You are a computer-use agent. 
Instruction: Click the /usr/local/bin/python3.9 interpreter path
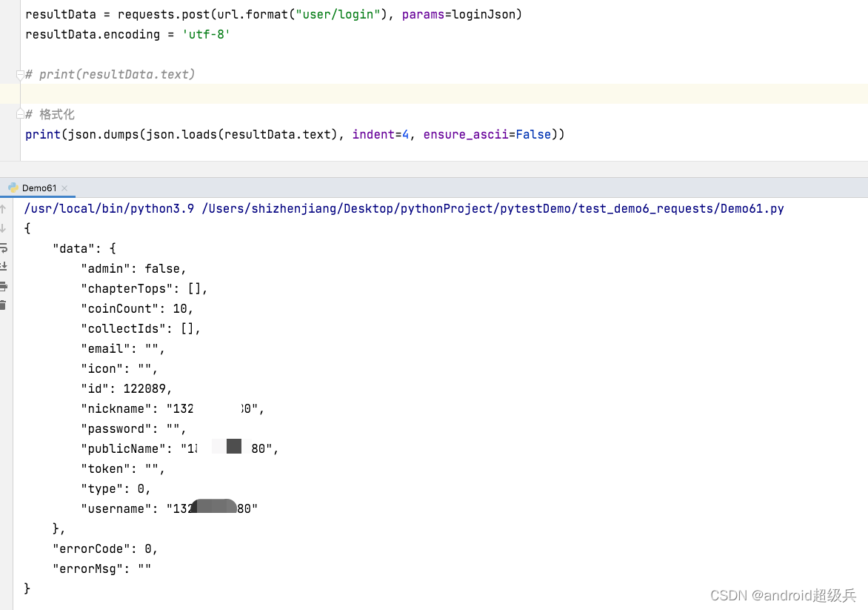click(x=109, y=208)
